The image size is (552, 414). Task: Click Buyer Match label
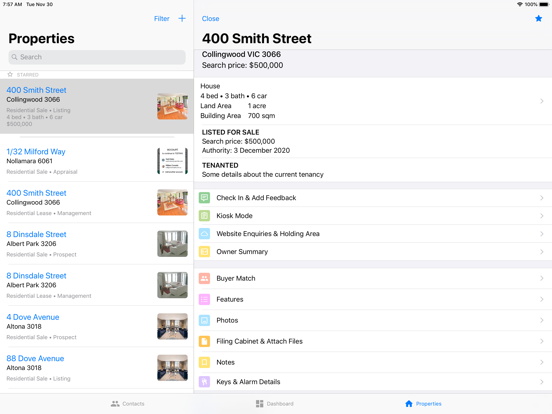tap(236, 278)
